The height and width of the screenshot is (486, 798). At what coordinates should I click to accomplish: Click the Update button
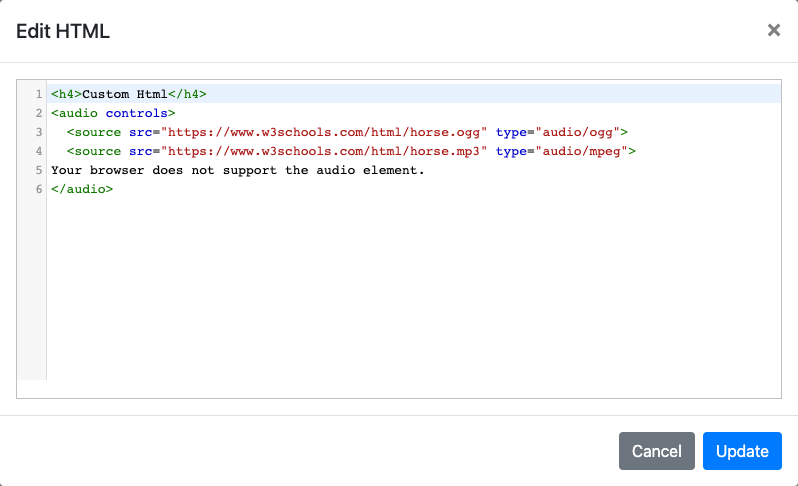[x=742, y=451]
